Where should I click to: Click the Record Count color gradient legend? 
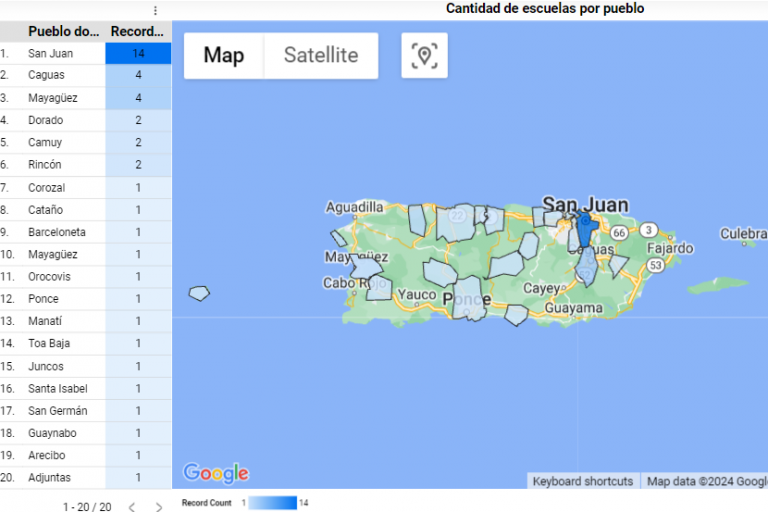[272, 503]
